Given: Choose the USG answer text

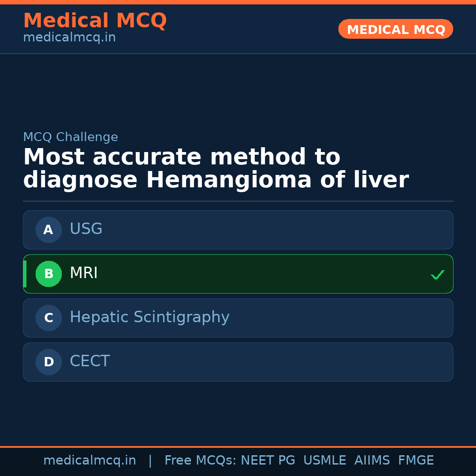Looking at the screenshot, I should click(x=86, y=229).
